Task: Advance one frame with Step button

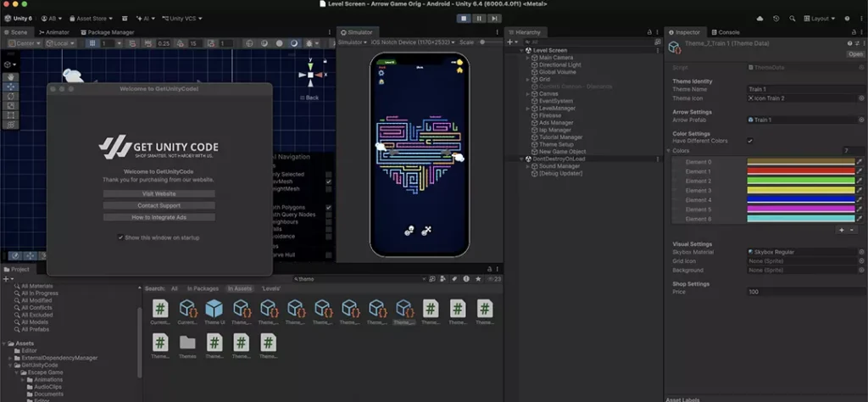Action: pyautogui.click(x=494, y=19)
